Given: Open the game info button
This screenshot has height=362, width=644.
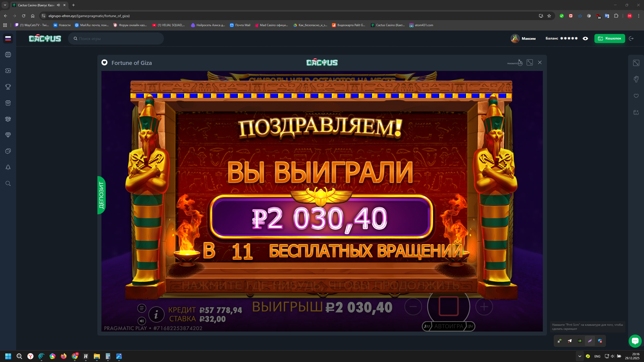Looking at the screenshot, I should pyautogui.click(x=156, y=314).
